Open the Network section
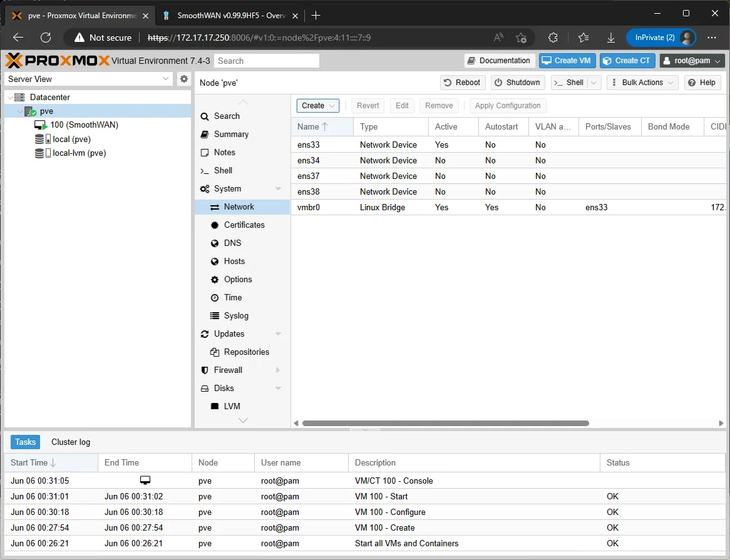Viewport: 730px width, 560px height. (x=242, y=207)
